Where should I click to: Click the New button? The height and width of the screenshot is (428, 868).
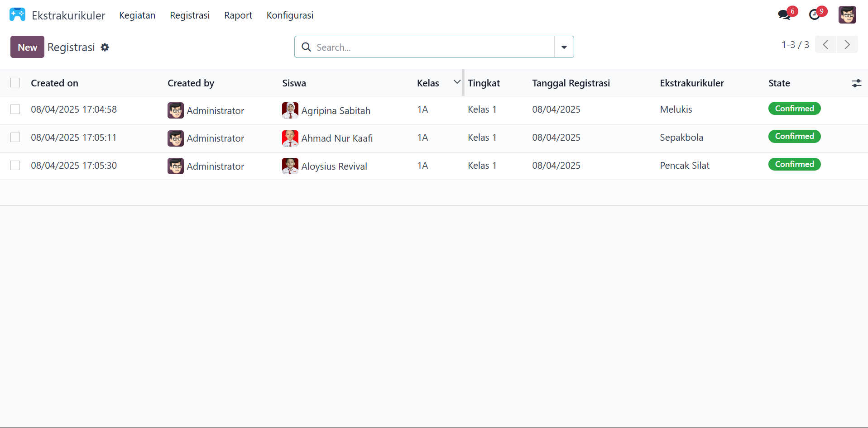click(27, 47)
